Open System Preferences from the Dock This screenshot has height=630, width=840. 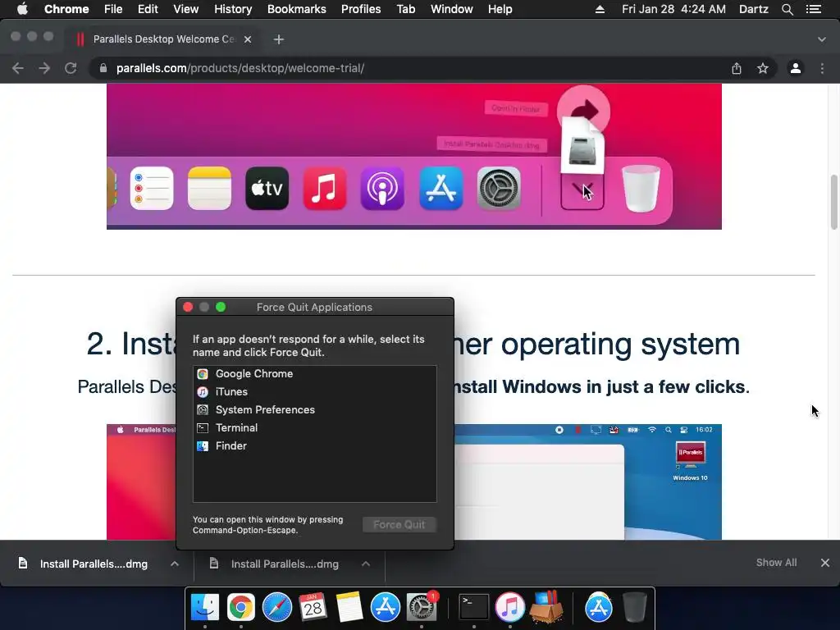click(422, 608)
